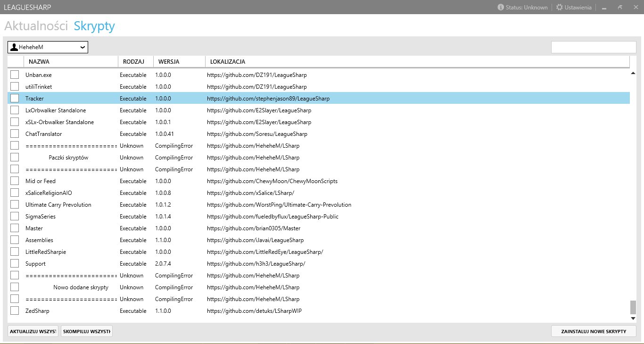Select the ZedSharp row name

point(37,311)
